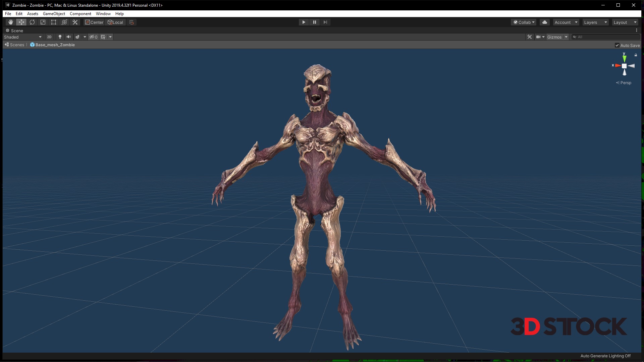Toggle grid snapping magnet icon
Image resolution: width=644 pixels, height=362 pixels.
coord(131,22)
